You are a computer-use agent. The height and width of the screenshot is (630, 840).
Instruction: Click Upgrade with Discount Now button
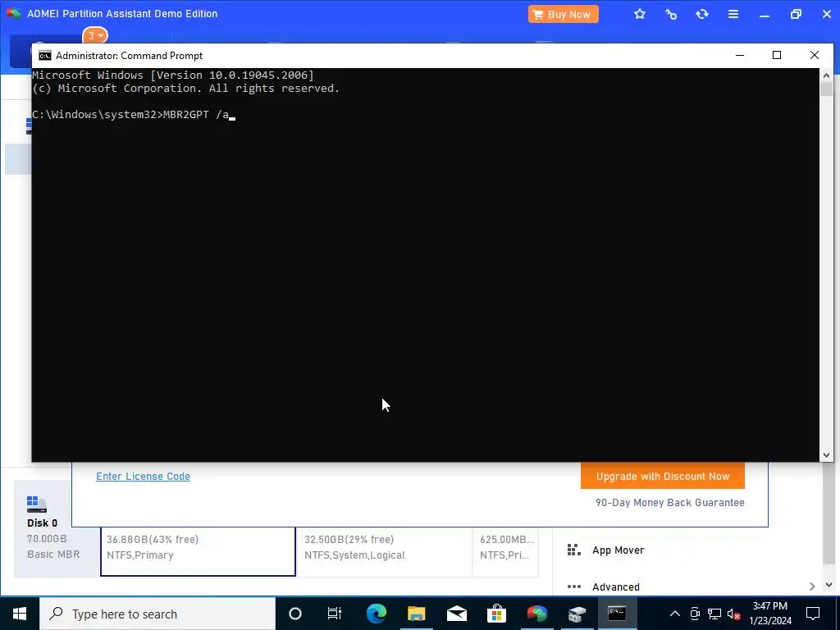[x=663, y=477]
